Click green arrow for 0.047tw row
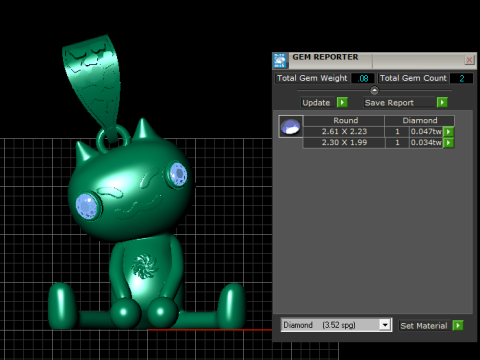 (449, 132)
